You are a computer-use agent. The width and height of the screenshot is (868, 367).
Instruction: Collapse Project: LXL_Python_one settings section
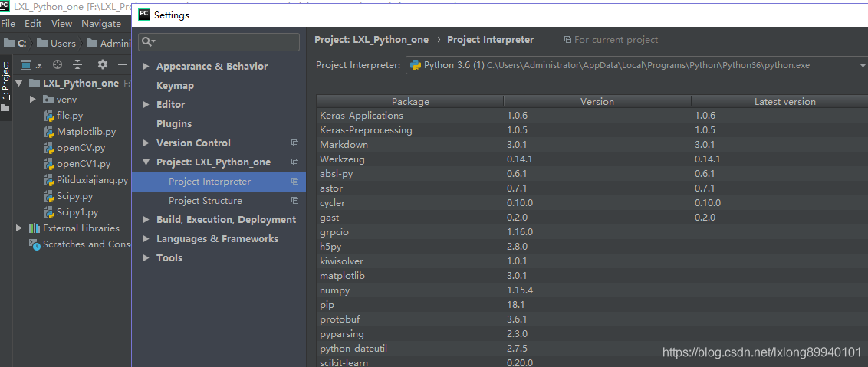(146, 162)
